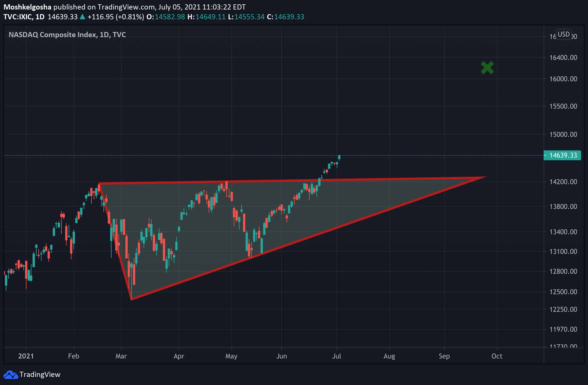Screen dimensions: 588x385
Task: Click the current price tag 14639.33
Action: pos(562,155)
